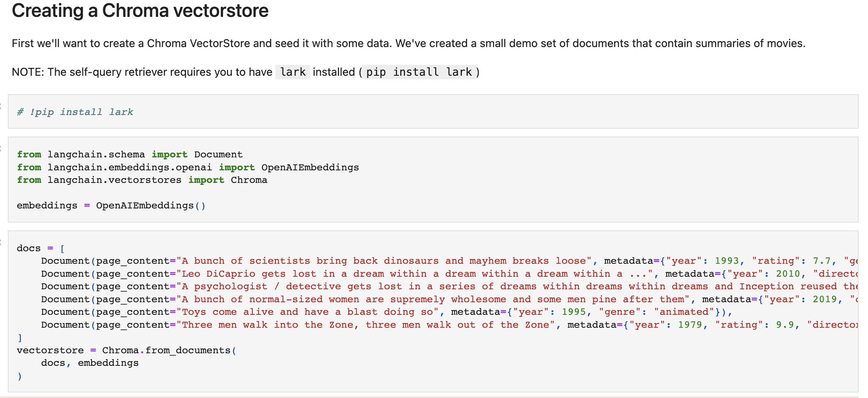Click the year value 2010
Viewport: 868px width, 398px height.
tap(788, 274)
